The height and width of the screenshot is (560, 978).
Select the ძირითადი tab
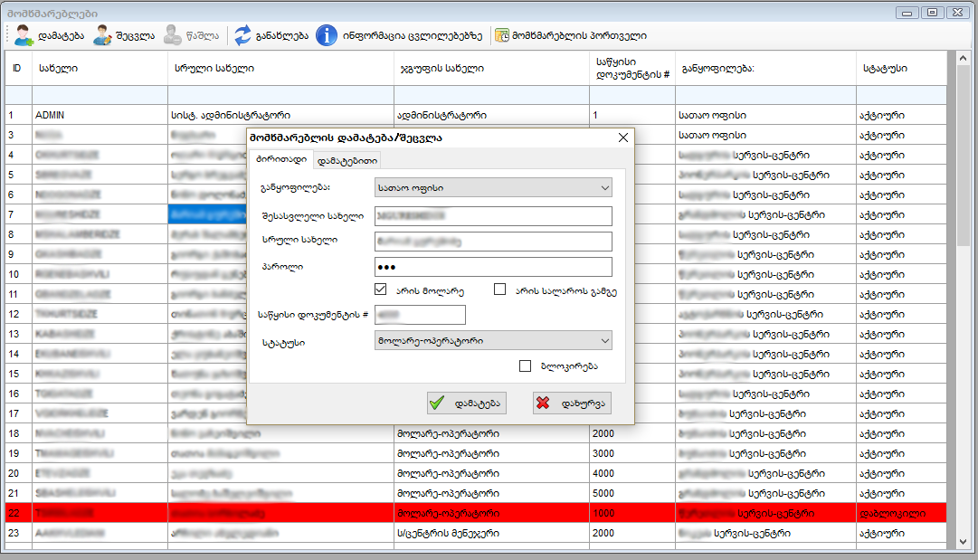point(280,160)
